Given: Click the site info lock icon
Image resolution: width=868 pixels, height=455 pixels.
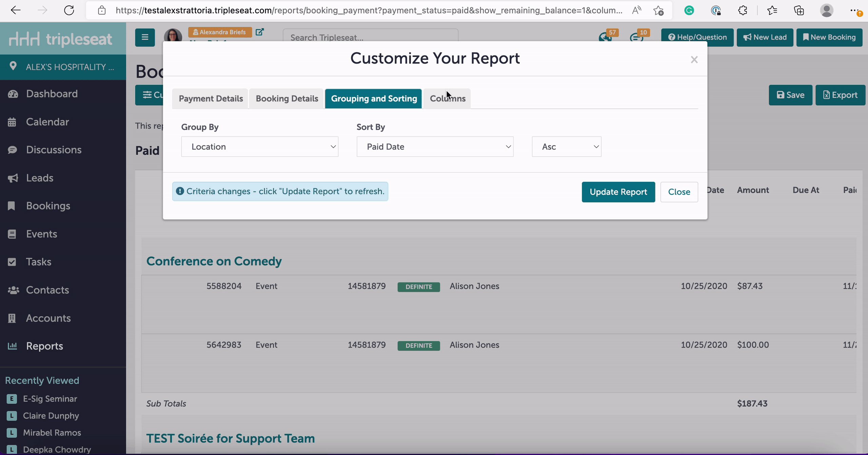Looking at the screenshot, I should click(x=102, y=11).
